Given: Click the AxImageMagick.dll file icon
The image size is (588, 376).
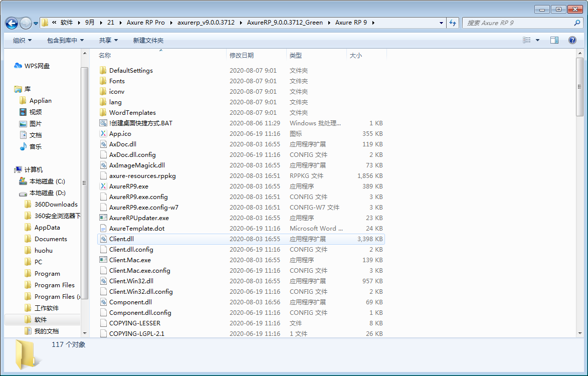Looking at the screenshot, I should (103, 165).
